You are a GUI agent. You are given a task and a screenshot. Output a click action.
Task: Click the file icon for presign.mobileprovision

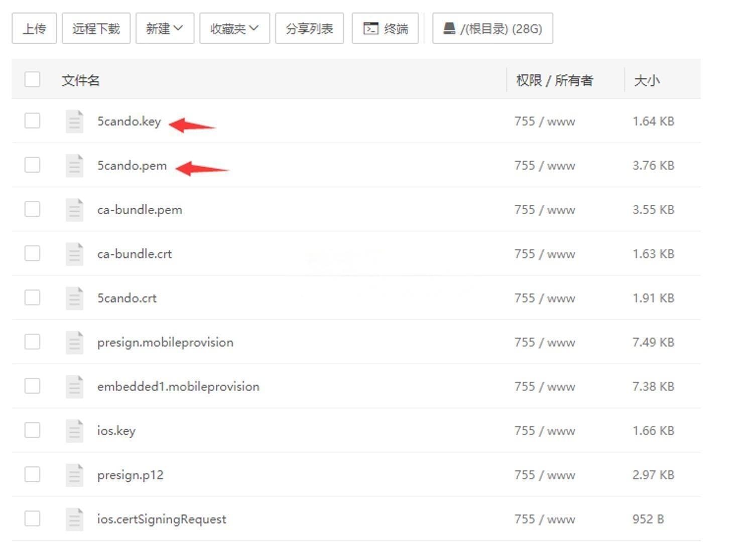74,342
